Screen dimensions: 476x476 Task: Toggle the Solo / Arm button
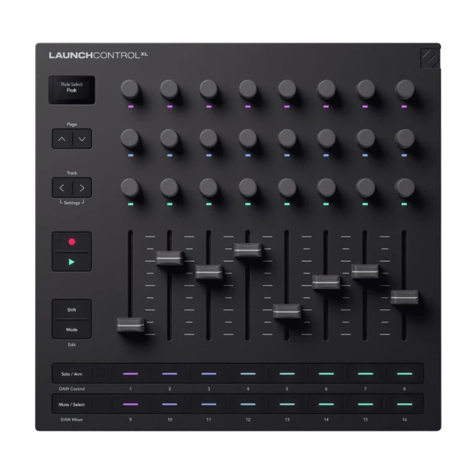click(72, 374)
